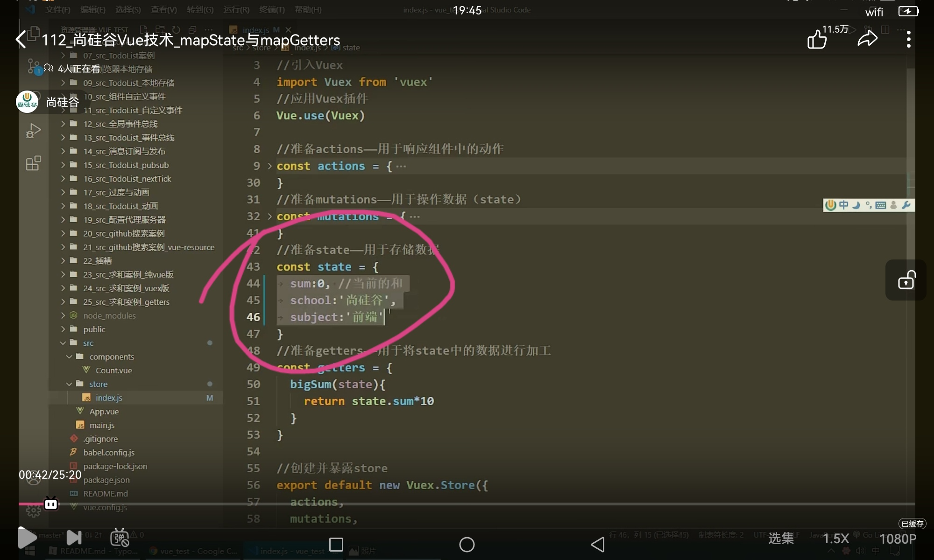
Task: Tap the thumbs-up like icon
Action: pyautogui.click(x=817, y=39)
